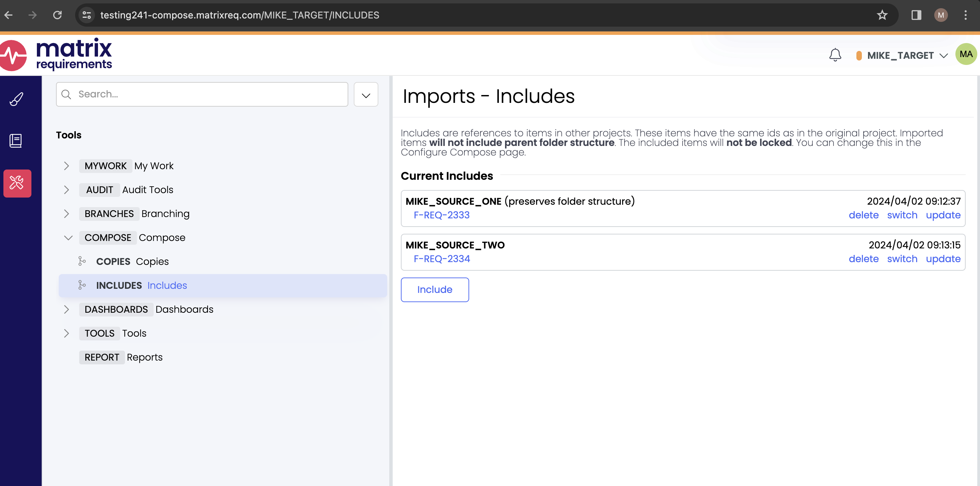Click the Tools panel heading

(x=69, y=135)
